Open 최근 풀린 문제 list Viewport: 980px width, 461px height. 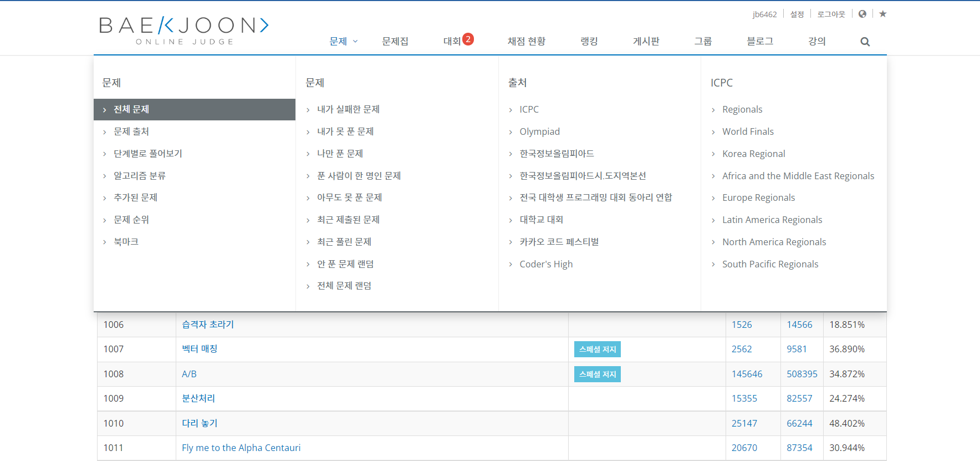pyautogui.click(x=344, y=242)
